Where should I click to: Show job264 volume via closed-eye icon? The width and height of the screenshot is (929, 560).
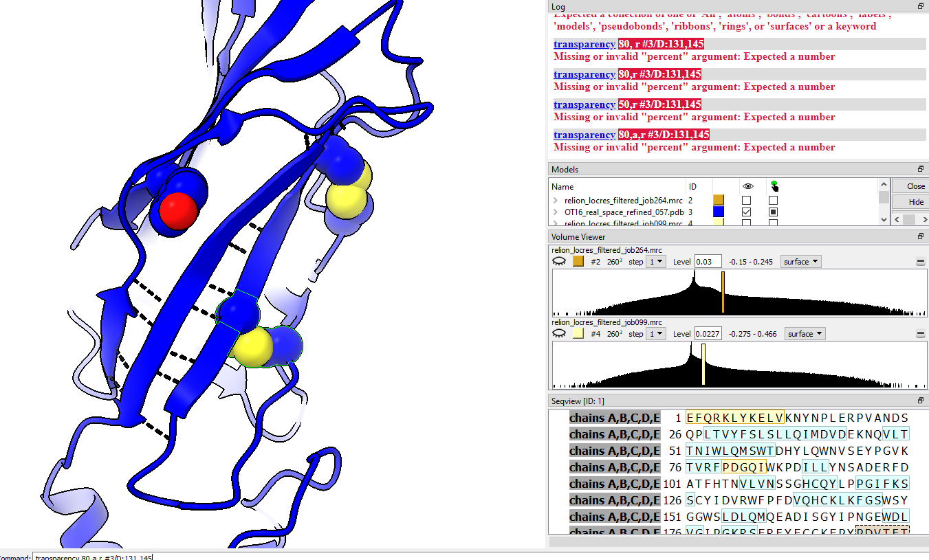pyautogui.click(x=560, y=262)
